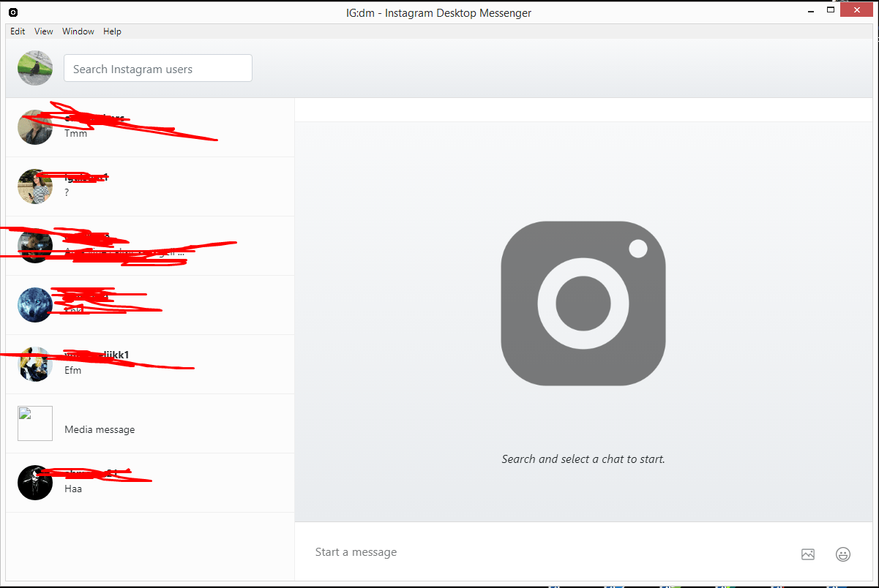Open the Edit menu
Screen dimensions: 879x588
tap(18, 31)
